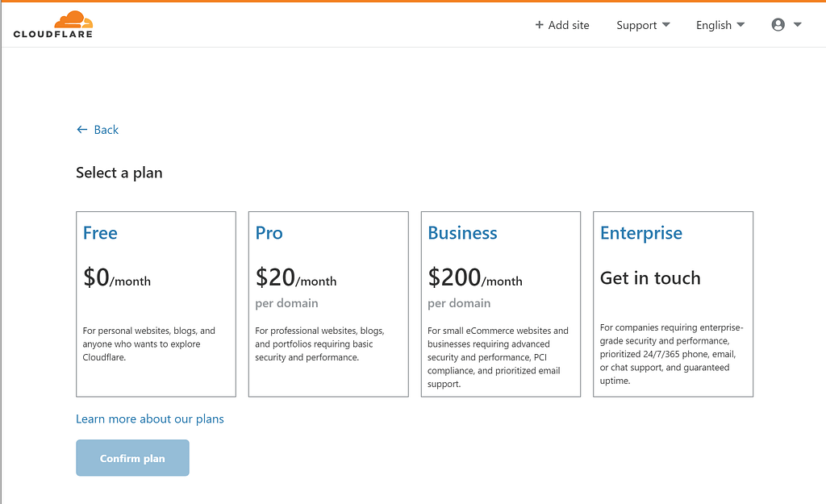Click the Cloudflare logo

[x=52, y=24]
